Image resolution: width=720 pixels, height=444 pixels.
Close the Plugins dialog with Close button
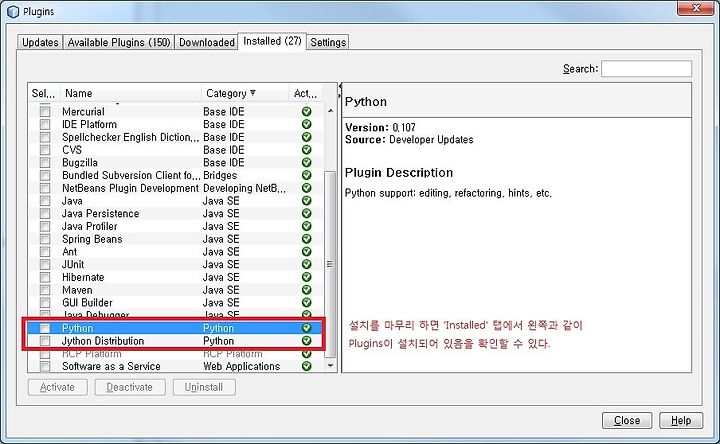point(627,420)
